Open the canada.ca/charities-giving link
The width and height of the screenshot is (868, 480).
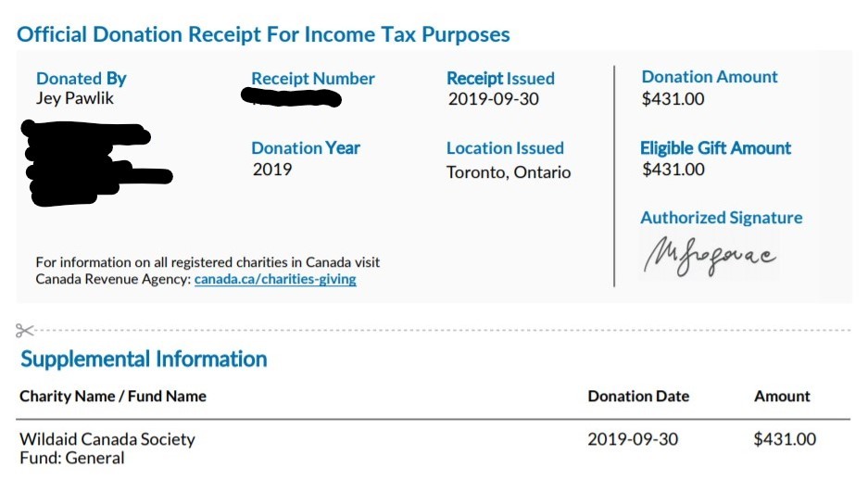(275, 279)
